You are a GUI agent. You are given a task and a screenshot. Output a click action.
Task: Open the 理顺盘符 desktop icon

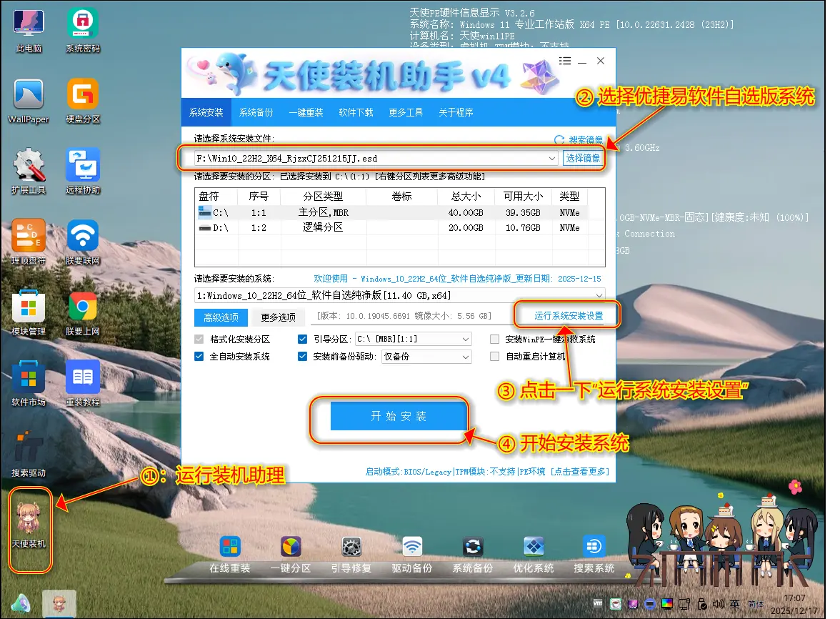coord(29,243)
